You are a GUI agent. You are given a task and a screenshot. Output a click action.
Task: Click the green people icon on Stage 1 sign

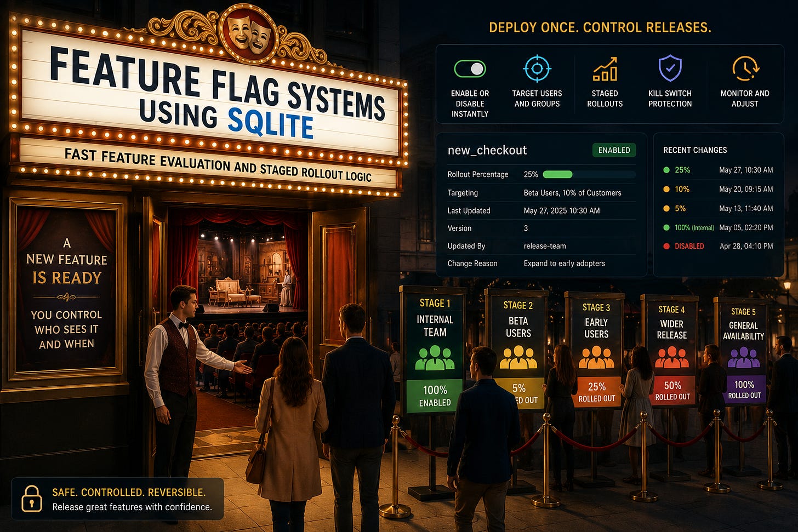(x=435, y=358)
